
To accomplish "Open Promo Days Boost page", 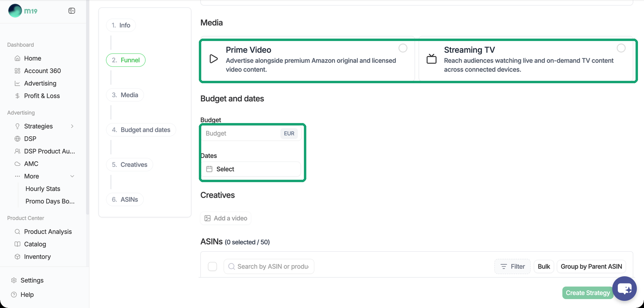I will pos(50,201).
